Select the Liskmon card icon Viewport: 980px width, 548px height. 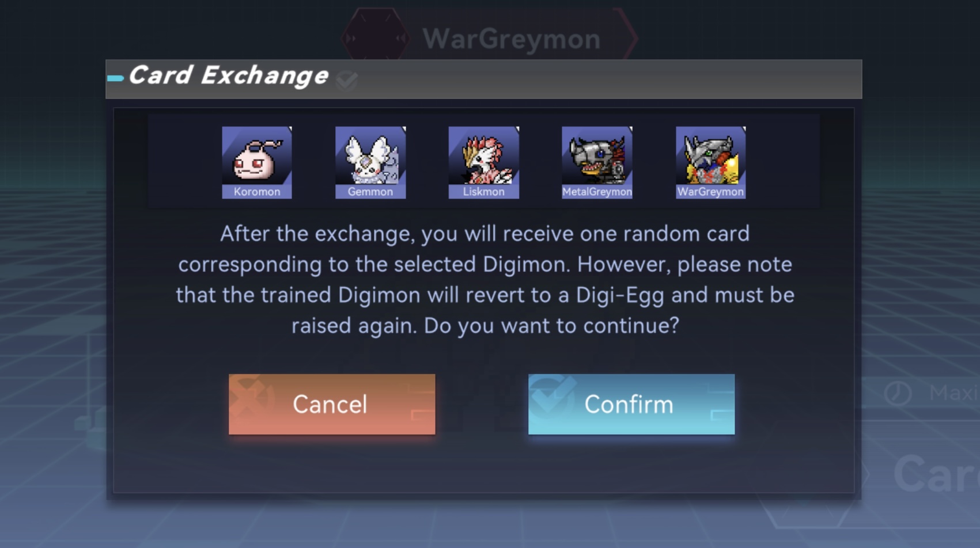click(484, 162)
